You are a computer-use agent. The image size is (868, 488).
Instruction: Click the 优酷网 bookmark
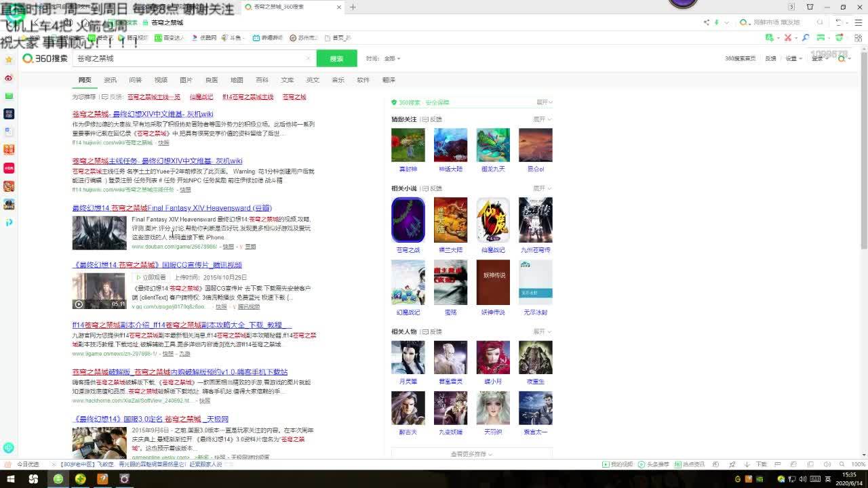[204, 38]
